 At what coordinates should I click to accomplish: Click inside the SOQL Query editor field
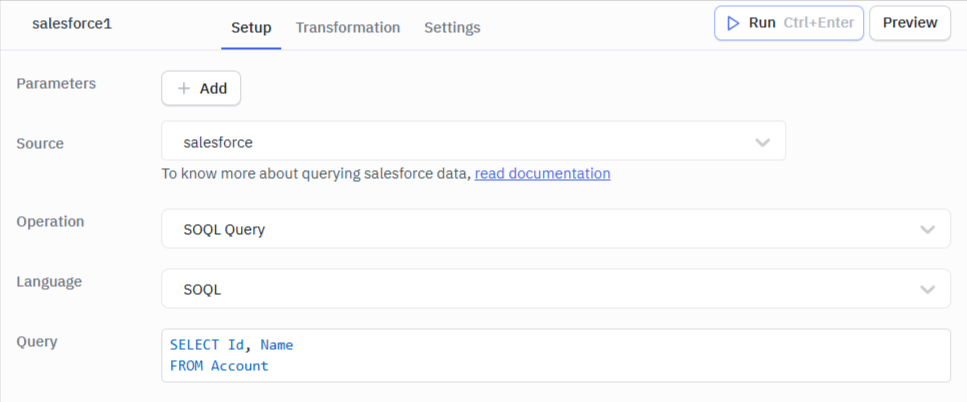pos(556,355)
